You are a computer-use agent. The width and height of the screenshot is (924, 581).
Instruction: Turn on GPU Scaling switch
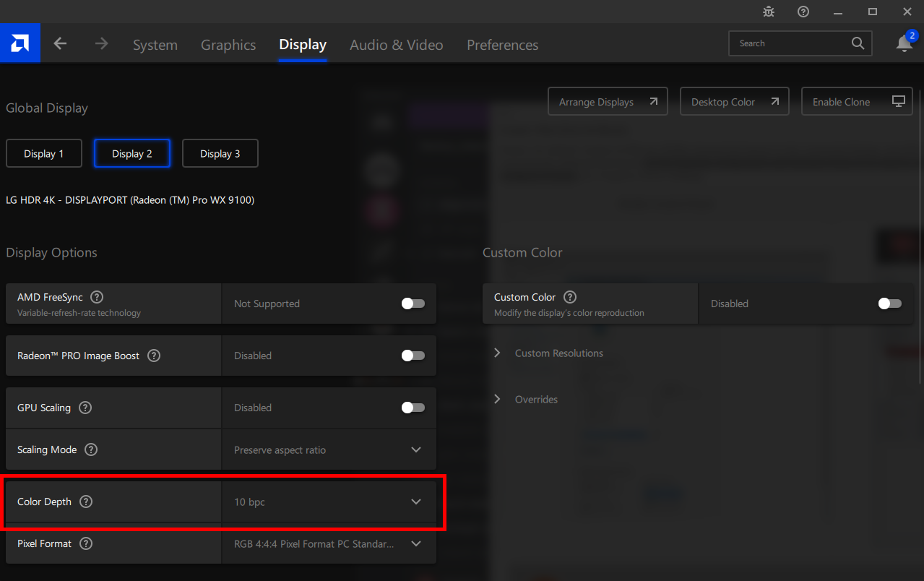pos(413,408)
